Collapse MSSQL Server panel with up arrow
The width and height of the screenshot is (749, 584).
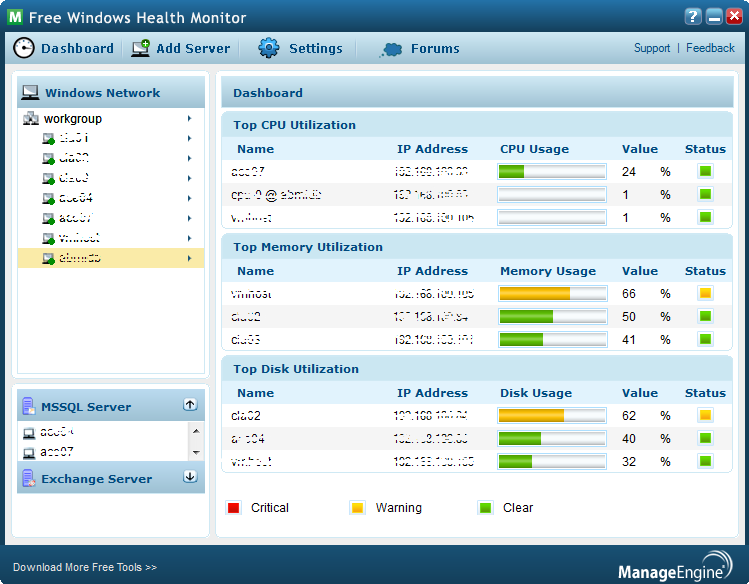coord(190,404)
